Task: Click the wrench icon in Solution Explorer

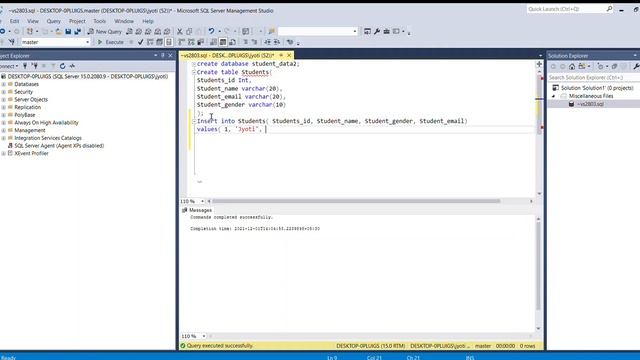Action: pyautogui.click(x=636, y=67)
